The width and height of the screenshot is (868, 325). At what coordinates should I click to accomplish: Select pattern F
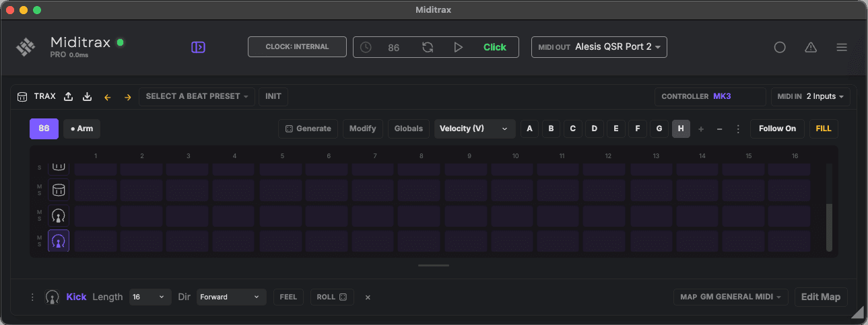(638, 129)
